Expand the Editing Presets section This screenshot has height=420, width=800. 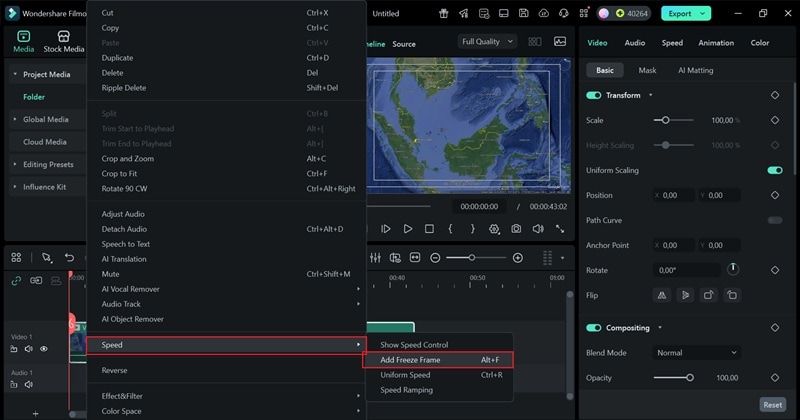pyautogui.click(x=15, y=164)
